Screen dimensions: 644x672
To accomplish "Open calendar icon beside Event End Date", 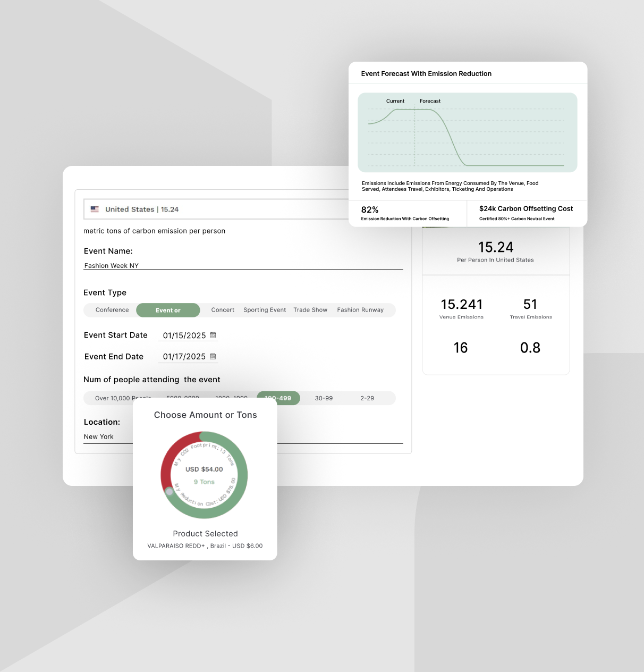I will [x=213, y=356].
